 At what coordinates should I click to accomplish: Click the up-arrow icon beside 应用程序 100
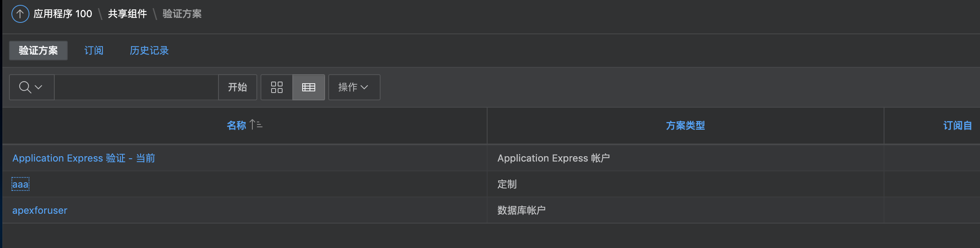20,14
